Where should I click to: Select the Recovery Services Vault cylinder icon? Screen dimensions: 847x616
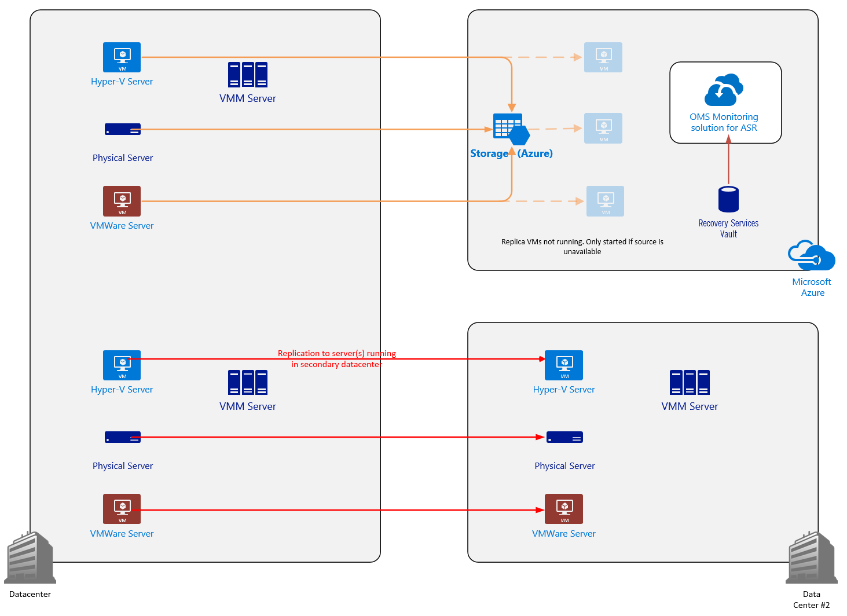click(x=728, y=199)
